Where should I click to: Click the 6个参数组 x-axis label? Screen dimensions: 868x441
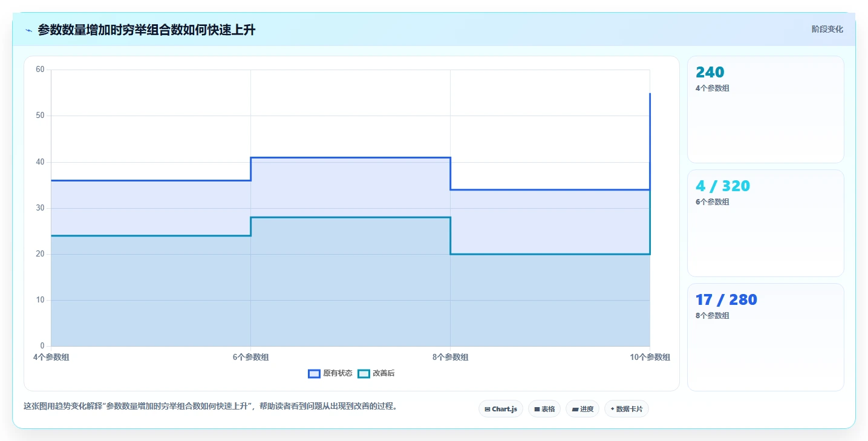pos(250,358)
